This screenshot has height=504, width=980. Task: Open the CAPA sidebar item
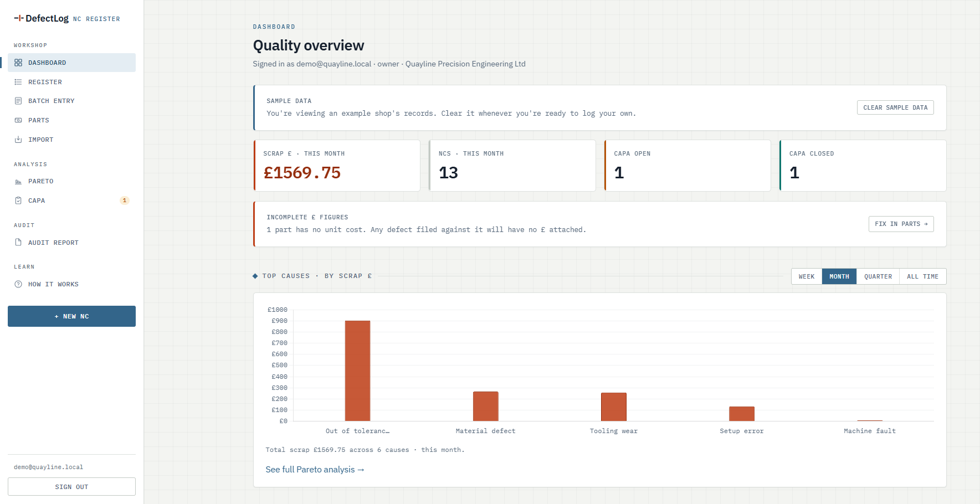click(x=71, y=200)
